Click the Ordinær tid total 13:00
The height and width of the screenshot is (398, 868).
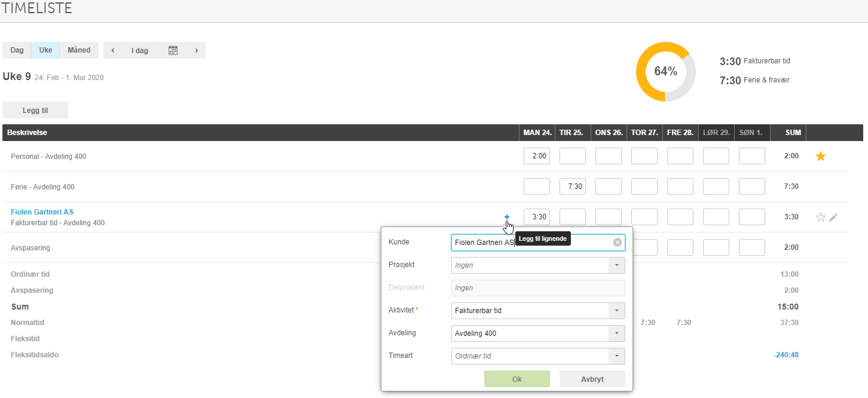tap(790, 274)
